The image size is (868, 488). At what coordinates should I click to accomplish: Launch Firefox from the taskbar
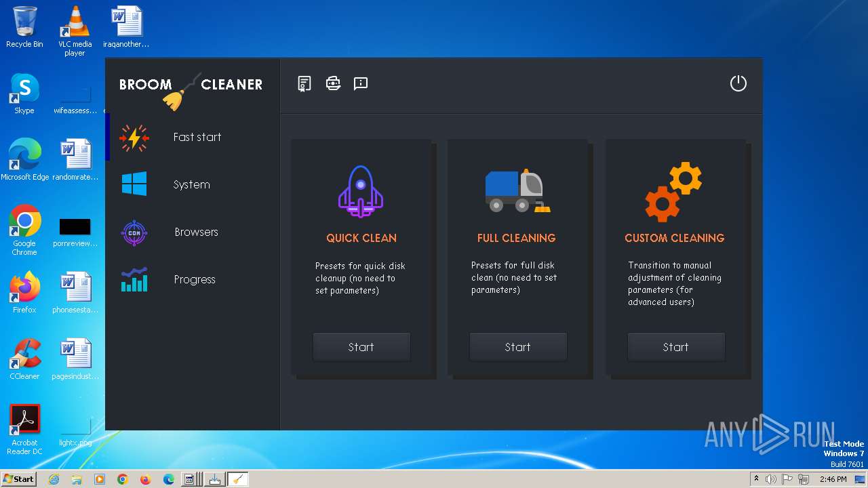click(x=146, y=479)
